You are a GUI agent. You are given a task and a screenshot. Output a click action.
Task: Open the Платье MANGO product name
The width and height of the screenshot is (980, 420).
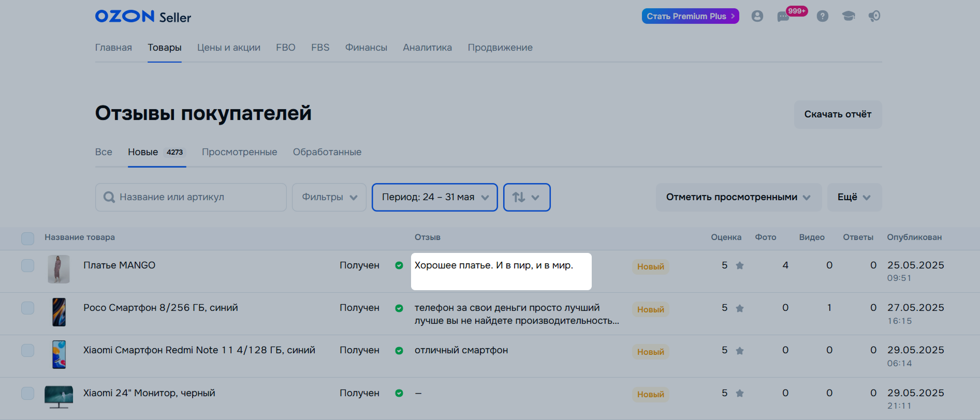tap(120, 265)
